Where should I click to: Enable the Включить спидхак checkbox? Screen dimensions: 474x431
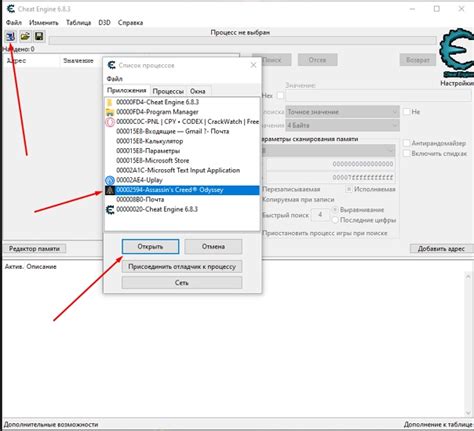tap(406, 153)
